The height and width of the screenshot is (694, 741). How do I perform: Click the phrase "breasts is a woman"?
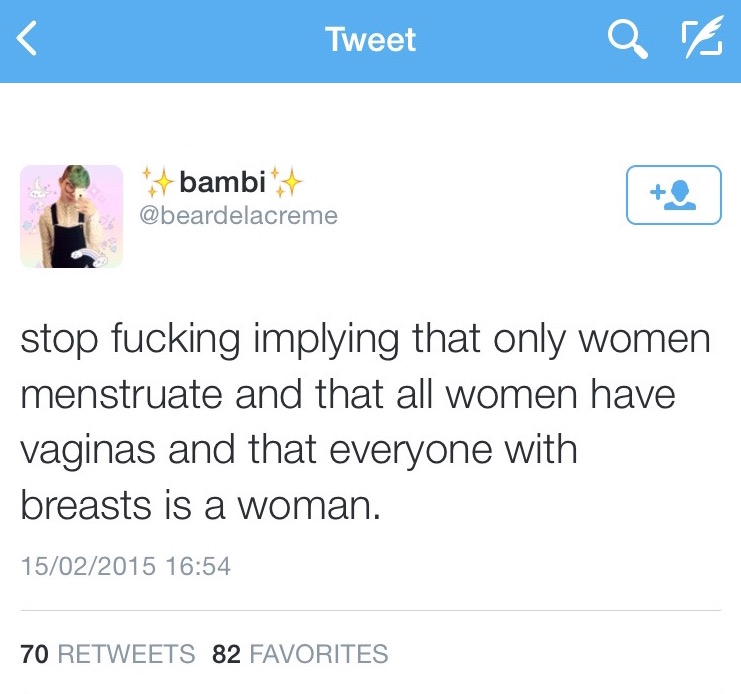[x=200, y=503]
